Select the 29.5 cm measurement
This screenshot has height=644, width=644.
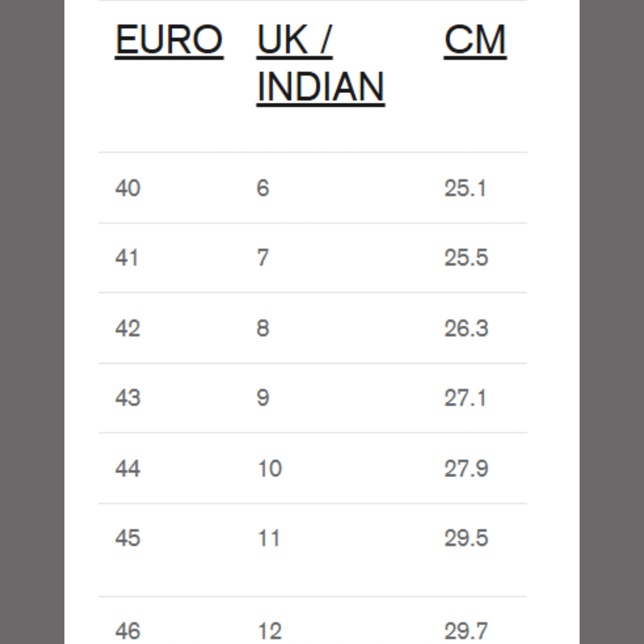pyautogui.click(x=466, y=538)
